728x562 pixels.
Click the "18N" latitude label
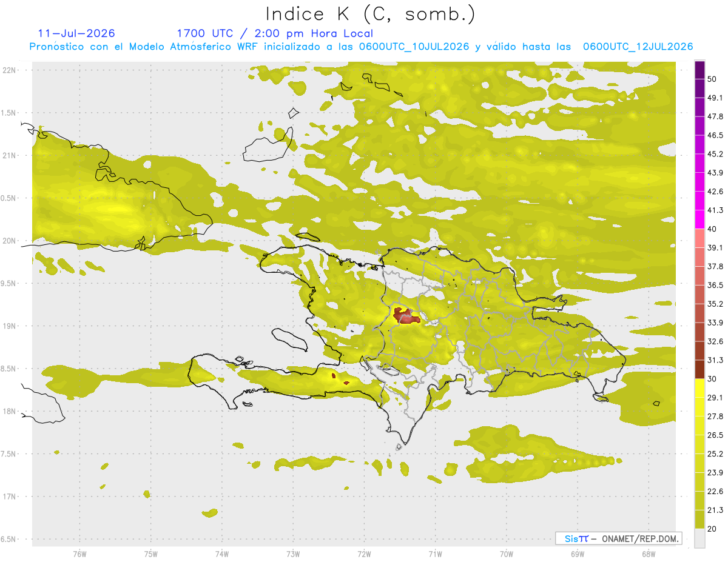10,412
